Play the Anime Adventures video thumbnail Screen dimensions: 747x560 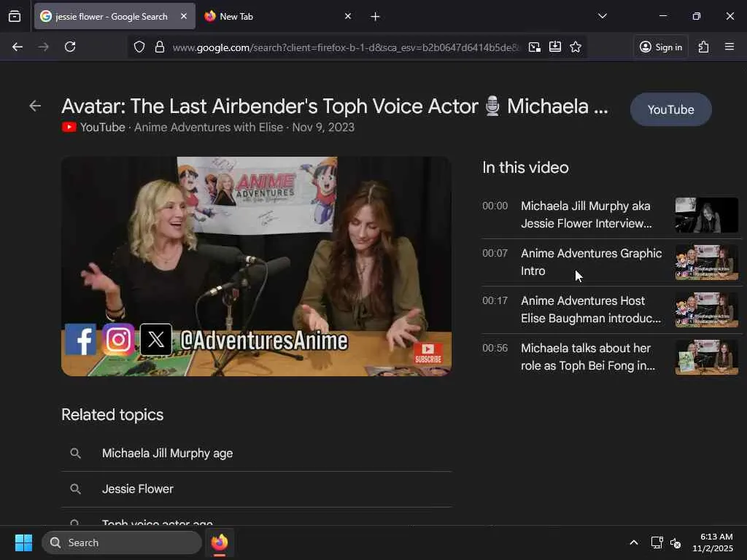pyautogui.click(x=256, y=266)
